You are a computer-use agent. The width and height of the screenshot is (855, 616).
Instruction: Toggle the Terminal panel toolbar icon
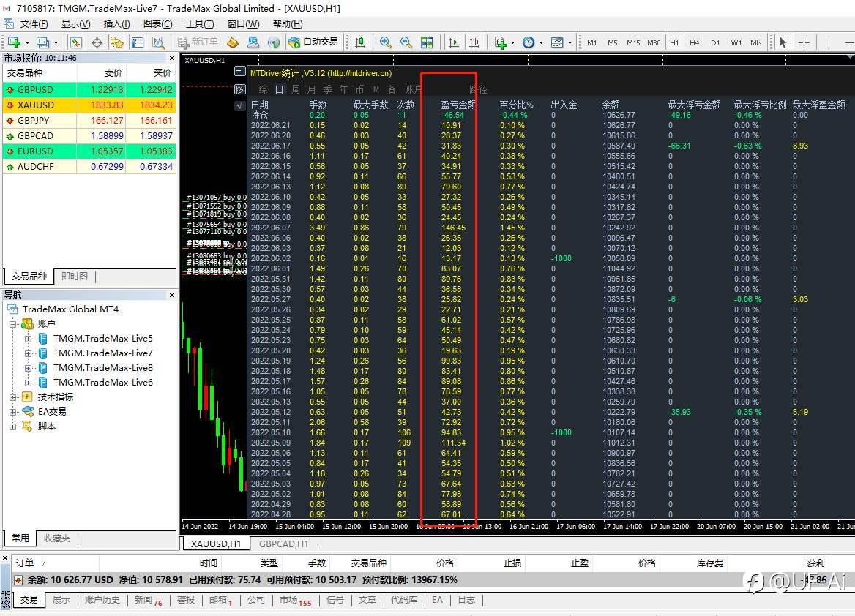138,42
